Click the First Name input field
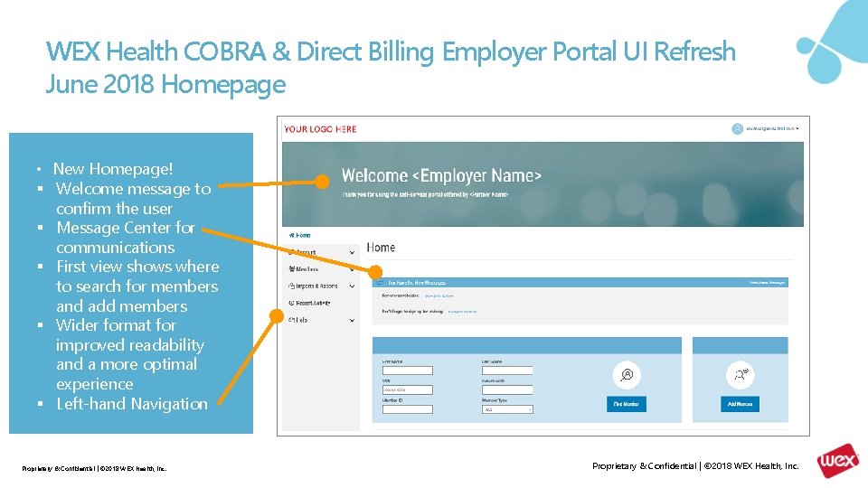Viewport: 868px width, 488px height. [x=408, y=371]
